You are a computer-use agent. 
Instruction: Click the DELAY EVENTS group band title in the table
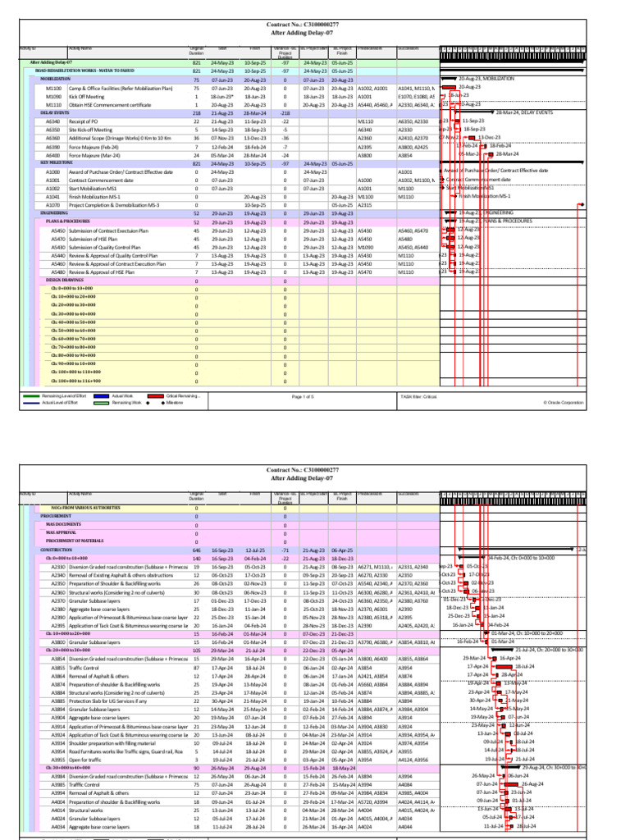coord(55,113)
